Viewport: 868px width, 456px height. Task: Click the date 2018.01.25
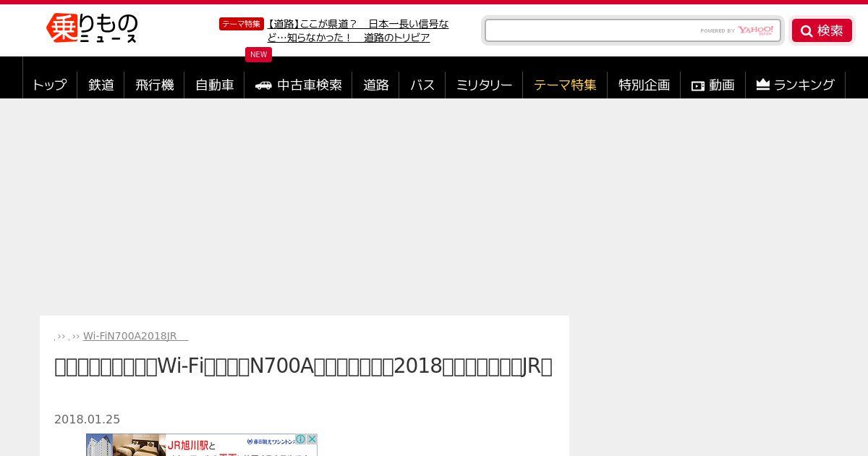pos(87,419)
